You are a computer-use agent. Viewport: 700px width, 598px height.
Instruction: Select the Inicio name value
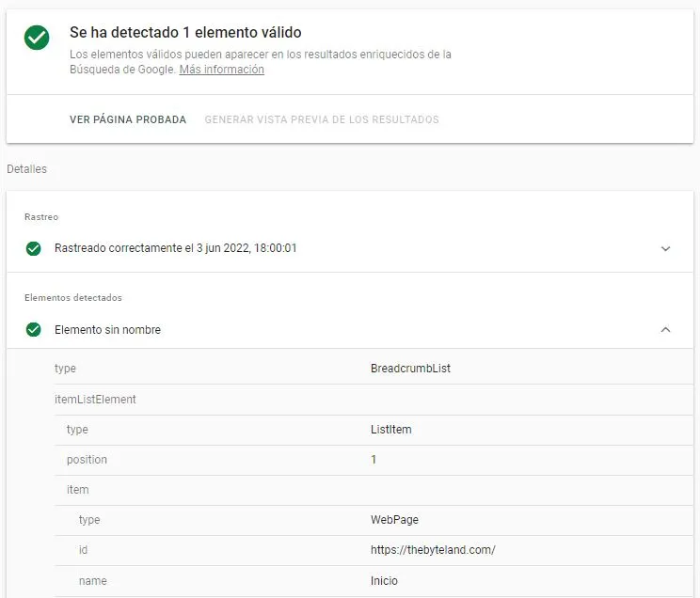click(x=384, y=581)
